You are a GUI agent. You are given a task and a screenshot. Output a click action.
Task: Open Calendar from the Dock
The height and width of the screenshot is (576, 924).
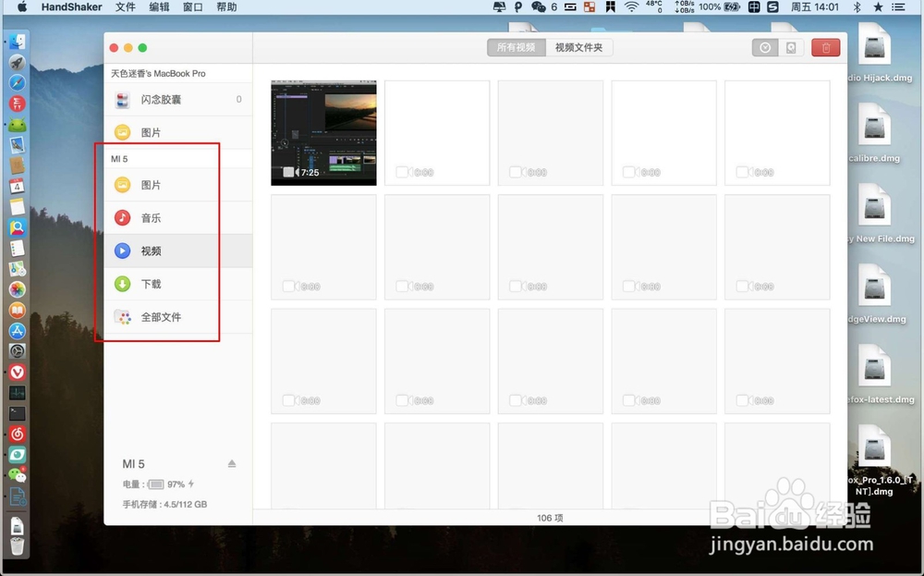17,187
